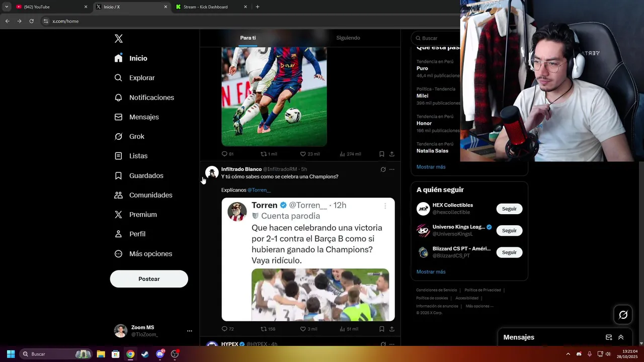Open Condiciones de Servicio link

(436, 290)
